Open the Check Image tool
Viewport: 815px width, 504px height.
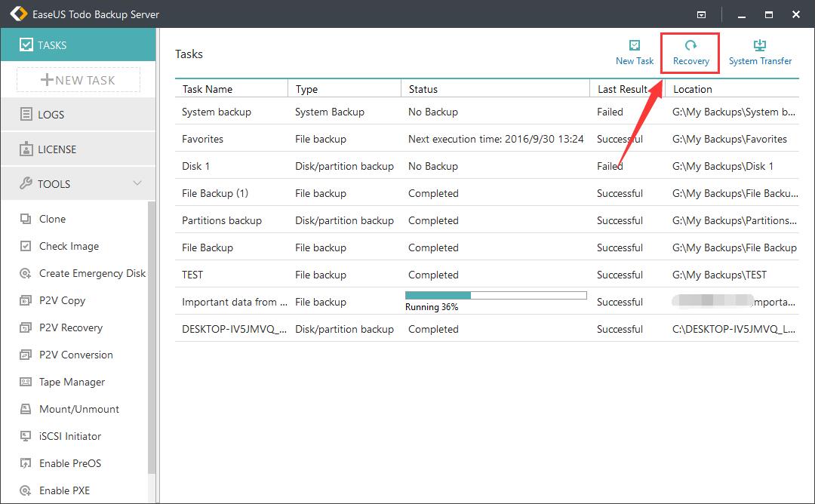coord(69,246)
